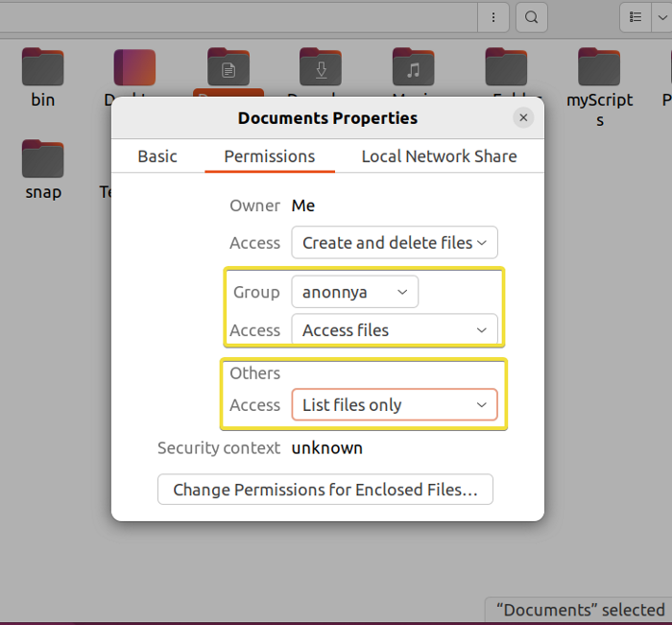Click the Documents Properties title text
This screenshot has width=672, height=625.
pos(327,118)
